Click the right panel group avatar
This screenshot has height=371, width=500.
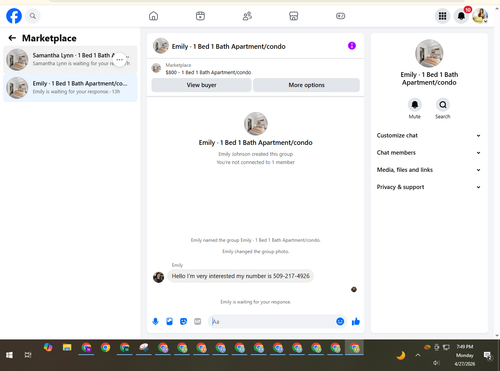coord(429,53)
